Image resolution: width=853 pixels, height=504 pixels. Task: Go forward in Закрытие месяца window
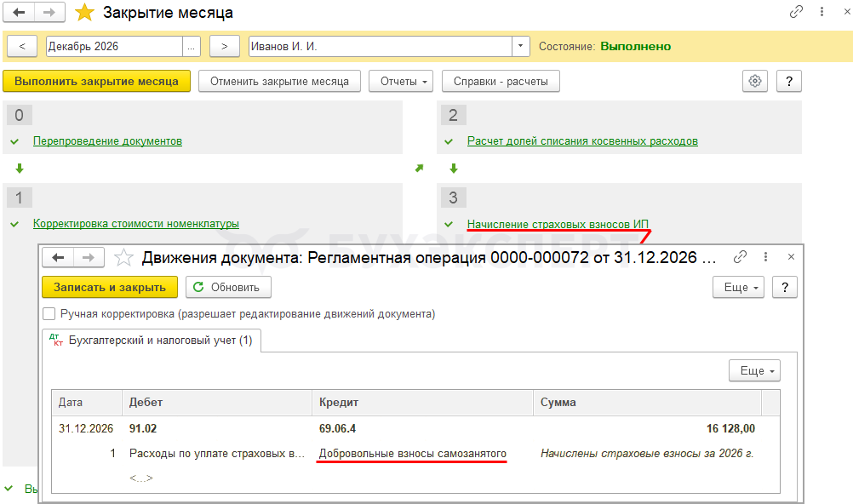point(49,12)
